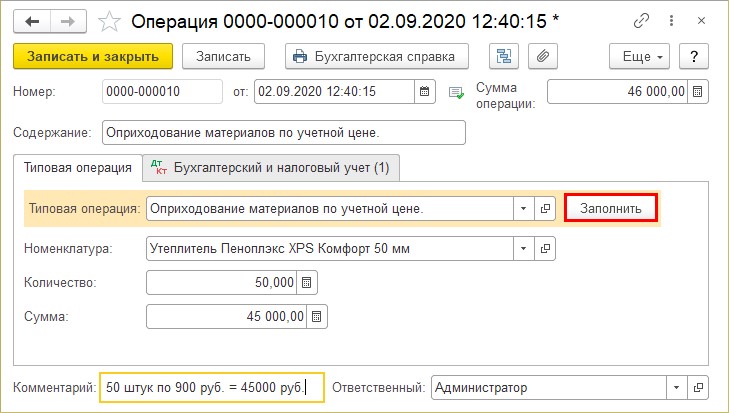The image size is (729, 413).
Task: Expand Типовая операция dropdown list
Action: [524, 208]
